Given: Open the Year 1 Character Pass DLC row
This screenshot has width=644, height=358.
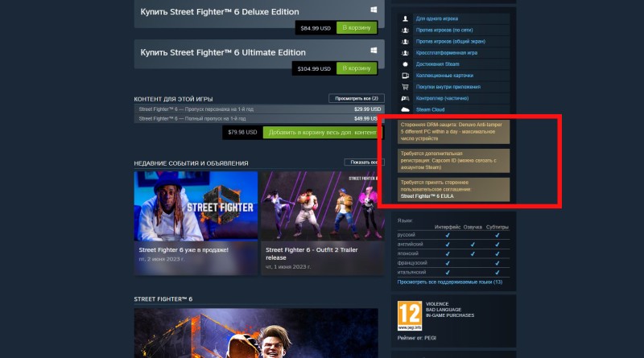Looking at the screenshot, I should point(259,109).
